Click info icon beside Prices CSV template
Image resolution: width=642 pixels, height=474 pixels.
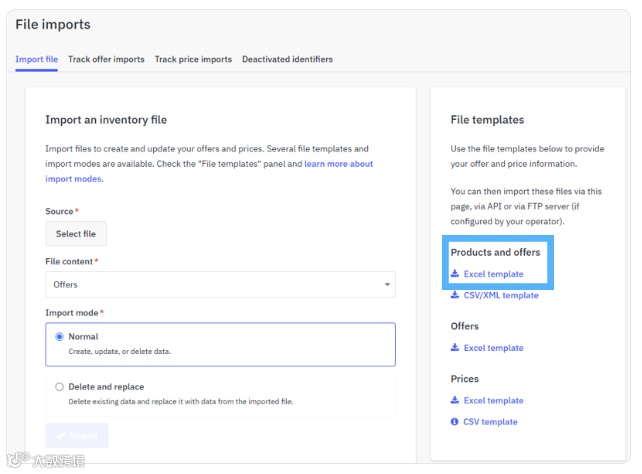point(455,422)
